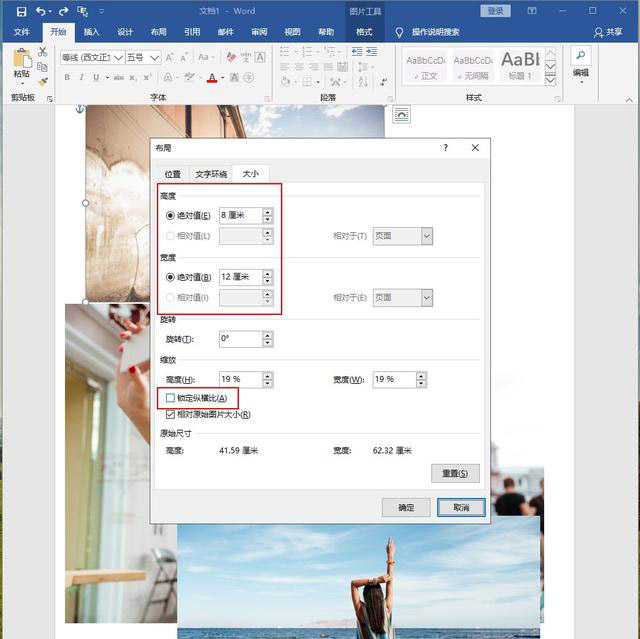Viewport: 640px width, 639px height.
Task: Switch to Text Wrapping tab in dialog
Action: click(211, 174)
